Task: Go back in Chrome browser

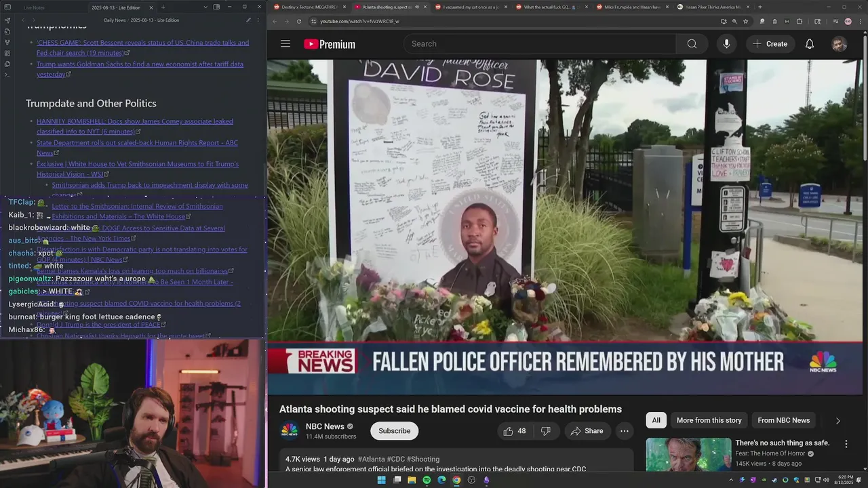Action: click(x=275, y=21)
